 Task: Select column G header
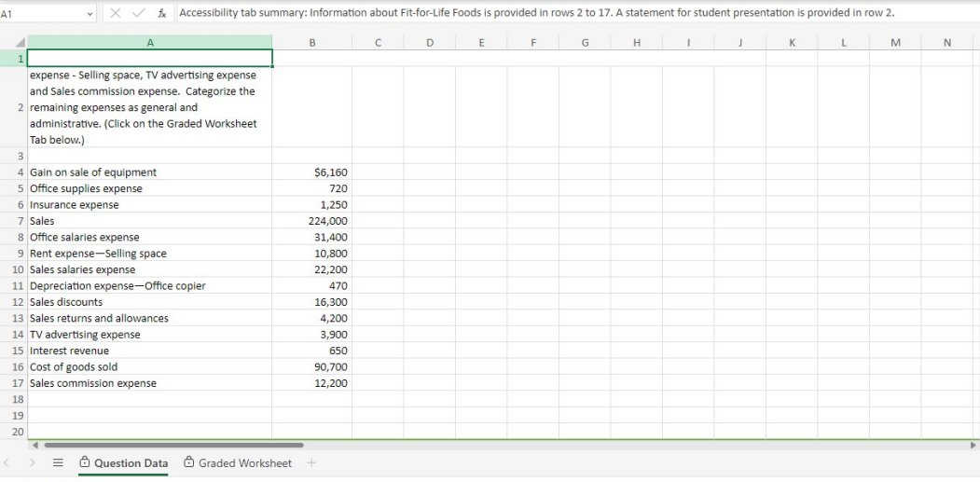click(x=585, y=43)
